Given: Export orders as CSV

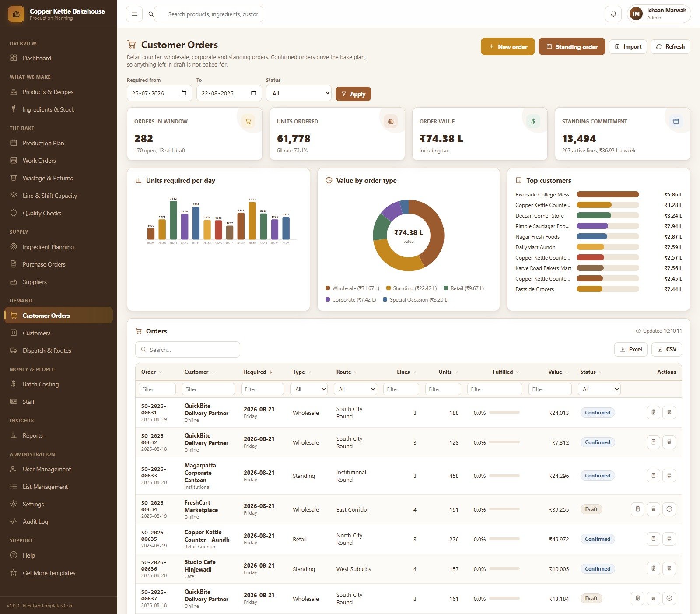Looking at the screenshot, I should [667, 349].
